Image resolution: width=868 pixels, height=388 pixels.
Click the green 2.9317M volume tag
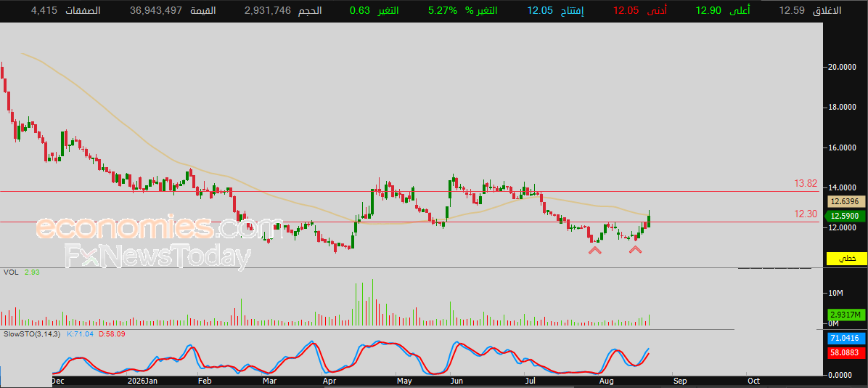coord(846,315)
